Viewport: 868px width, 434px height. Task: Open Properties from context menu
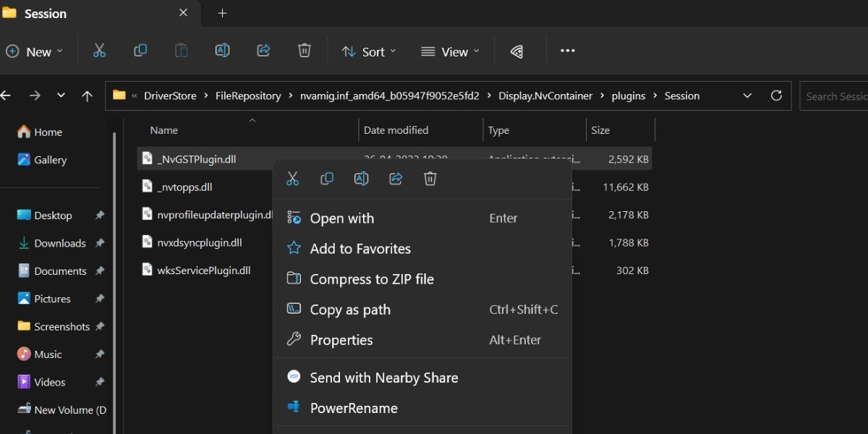tap(422, 340)
